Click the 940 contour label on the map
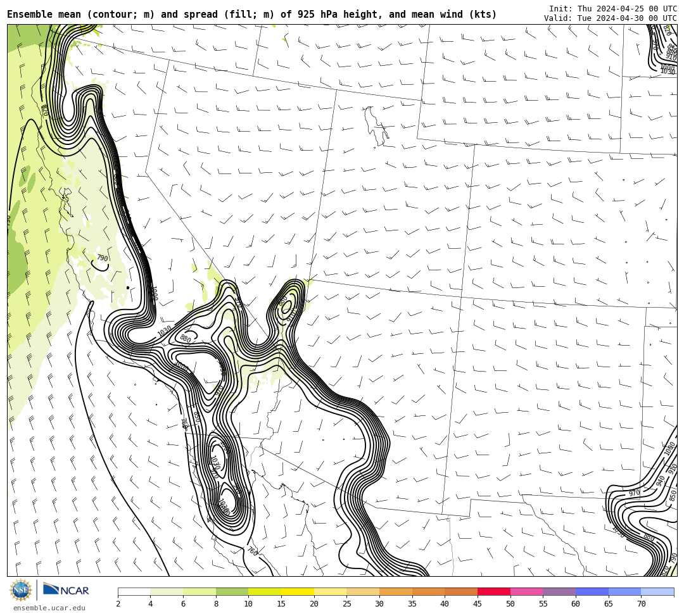The width and height of the screenshot is (684, 616). [x=661, y=481]
